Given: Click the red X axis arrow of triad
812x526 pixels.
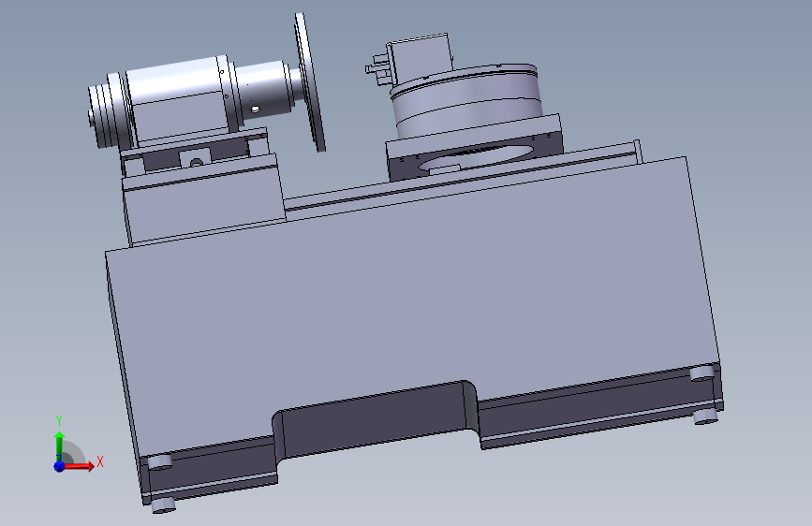Looking at the screenshot, I should pyautogui.click(x=79, y=466).
